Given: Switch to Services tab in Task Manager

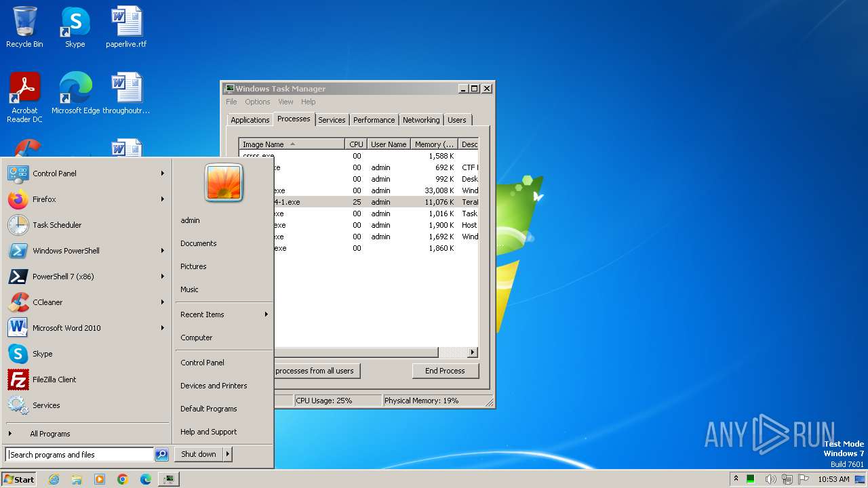Looking at the screenshot, I should point(332,120).
